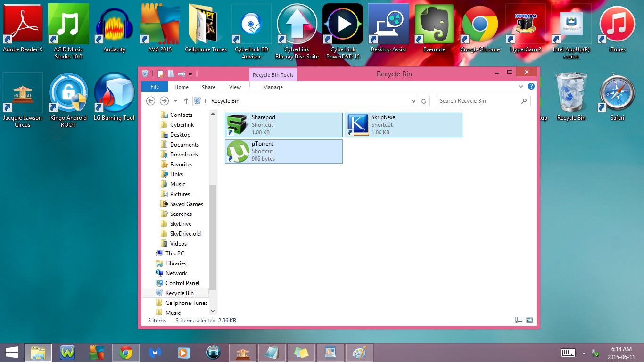Screen dimensions: 644x362
Task: Expand the address bar path chevron
Action: 206,101
